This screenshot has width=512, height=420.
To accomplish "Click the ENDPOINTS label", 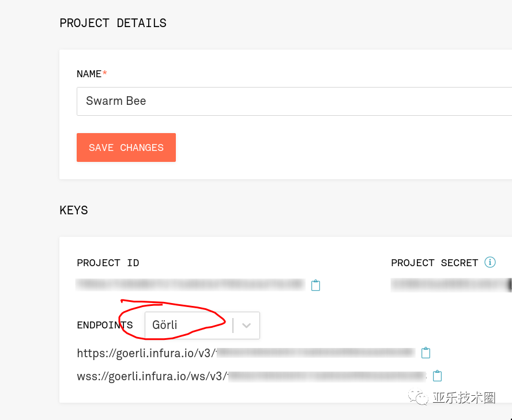I will pos(105,326).
